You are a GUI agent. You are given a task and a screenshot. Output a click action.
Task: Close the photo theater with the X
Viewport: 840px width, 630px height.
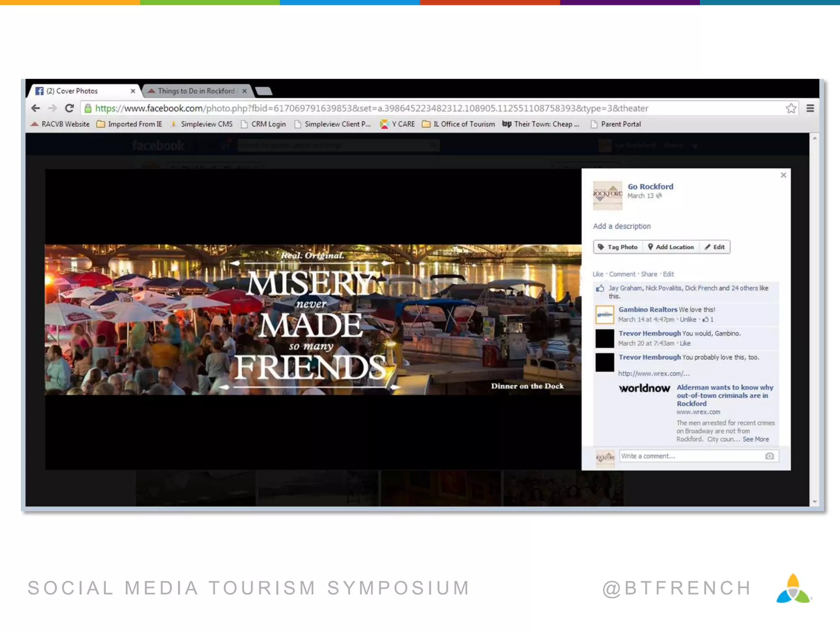click(x=783, y=175)
